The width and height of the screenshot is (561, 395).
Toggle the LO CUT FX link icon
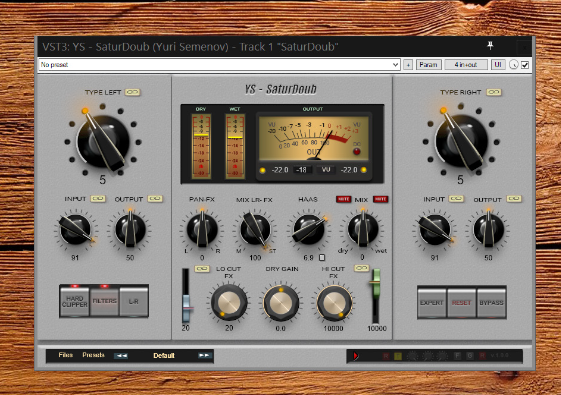point(202,269)
